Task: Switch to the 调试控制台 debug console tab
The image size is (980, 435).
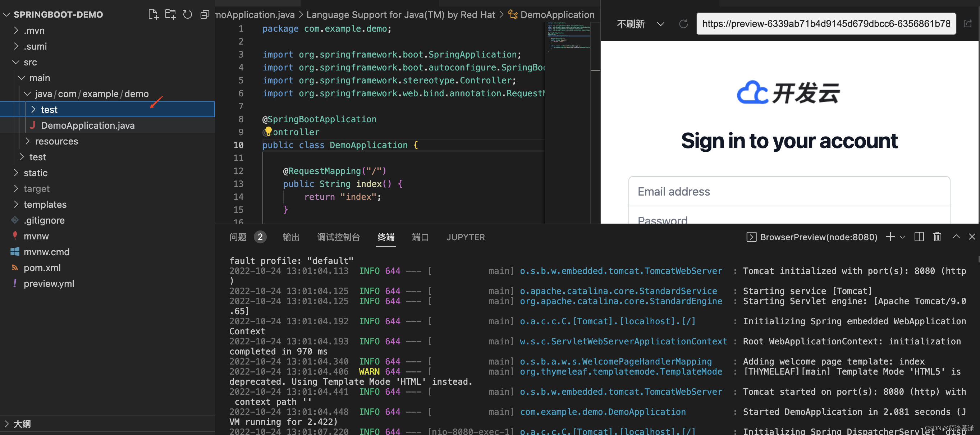Action: click(x=338, y=237)
